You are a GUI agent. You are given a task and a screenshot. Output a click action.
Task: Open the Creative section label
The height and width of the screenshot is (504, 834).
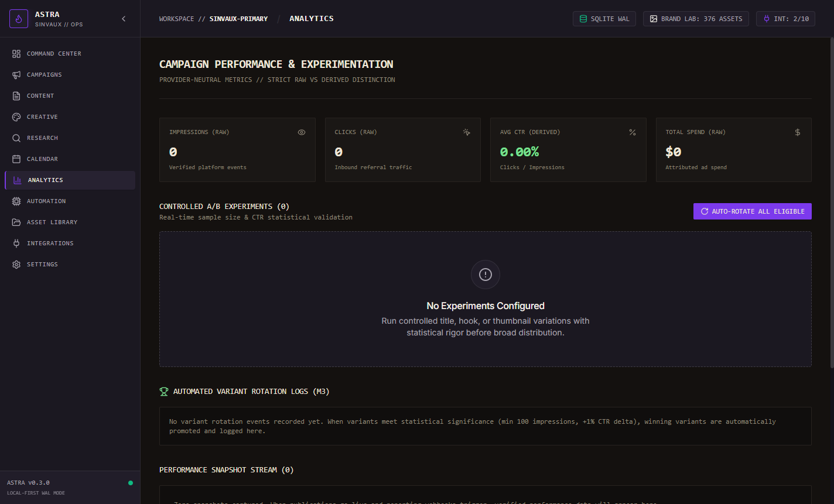(x=42, y=117)
